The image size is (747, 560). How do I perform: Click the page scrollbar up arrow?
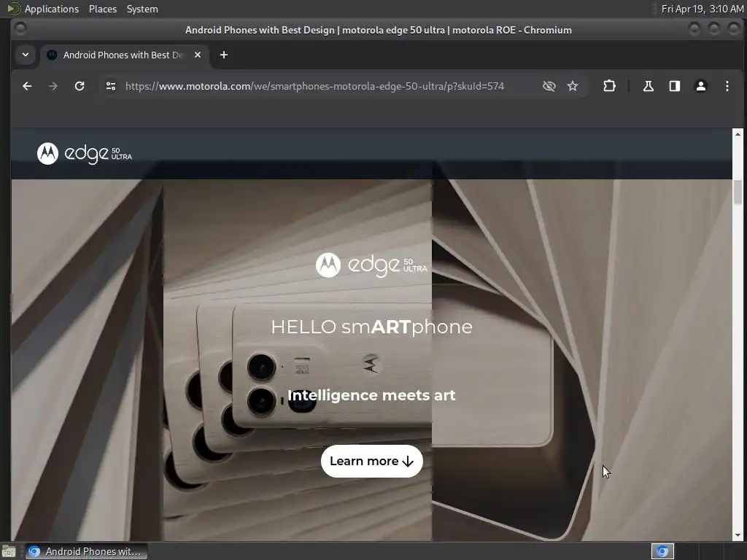point(738,134)
